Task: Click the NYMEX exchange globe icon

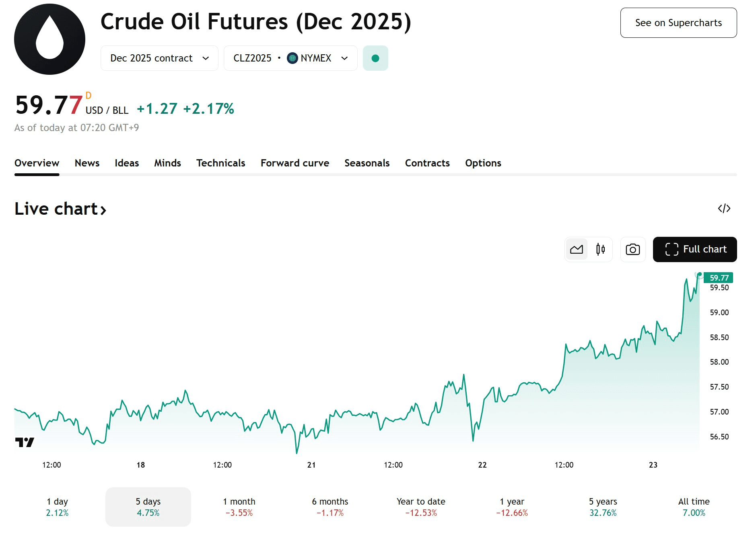Action: (293, 58)
